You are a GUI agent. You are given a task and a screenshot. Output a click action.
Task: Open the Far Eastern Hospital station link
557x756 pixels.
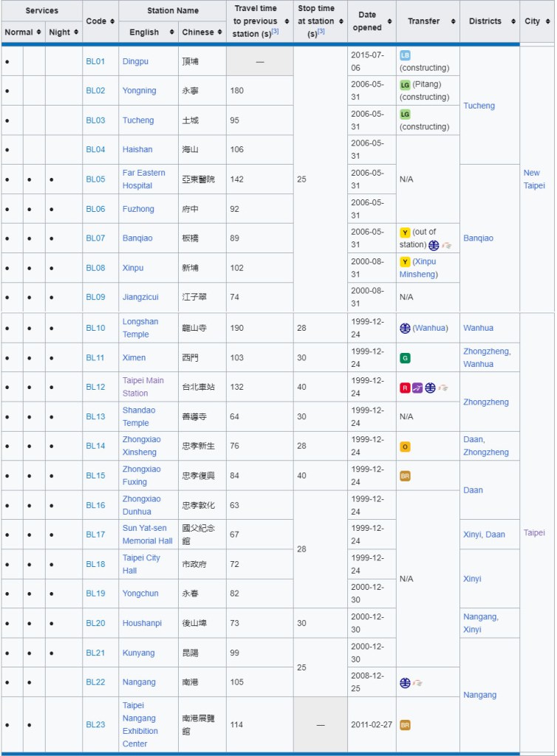pyautogui.click(x=143, y=179)
